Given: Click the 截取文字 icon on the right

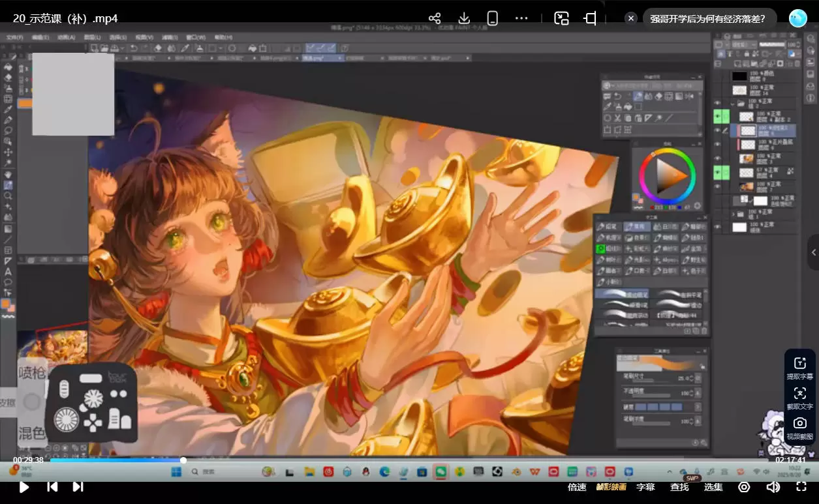Looking at the screenshot, I should tap(799, 393).
